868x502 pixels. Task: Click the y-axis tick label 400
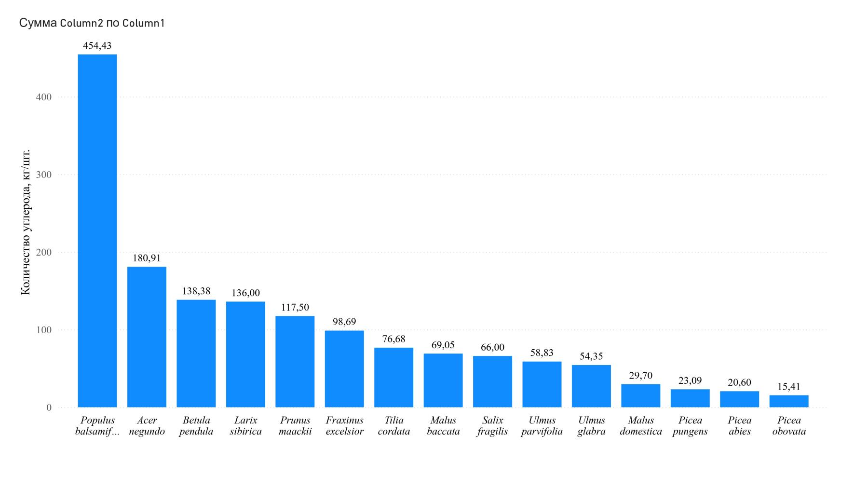pos(44,97)
